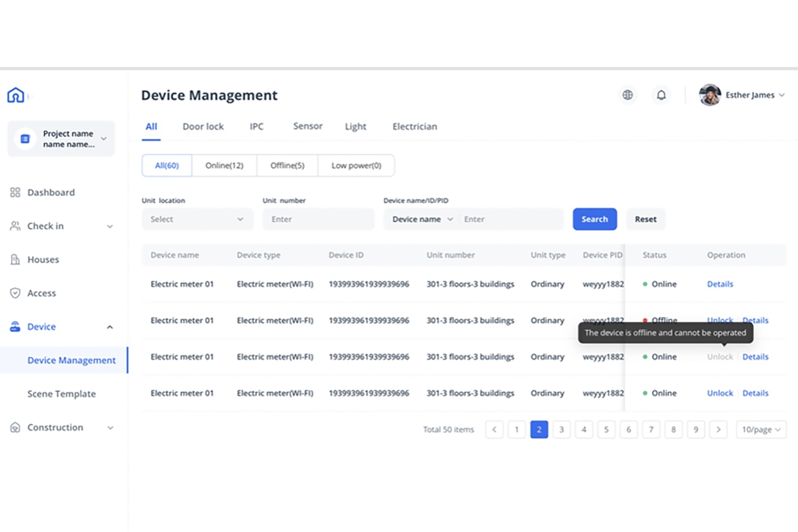798x532 pixels.
Task: Switch to the Electrician tab
Action: coord(415,126)
